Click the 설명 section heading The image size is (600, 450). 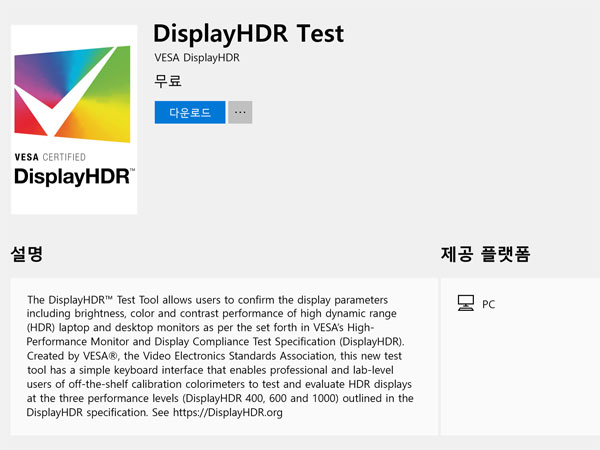tap(26, 254)
